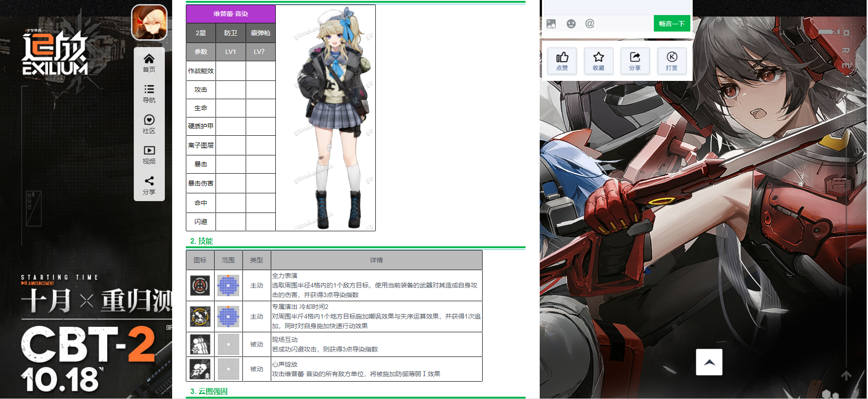View range grid for 专属演出

point(228,316)
